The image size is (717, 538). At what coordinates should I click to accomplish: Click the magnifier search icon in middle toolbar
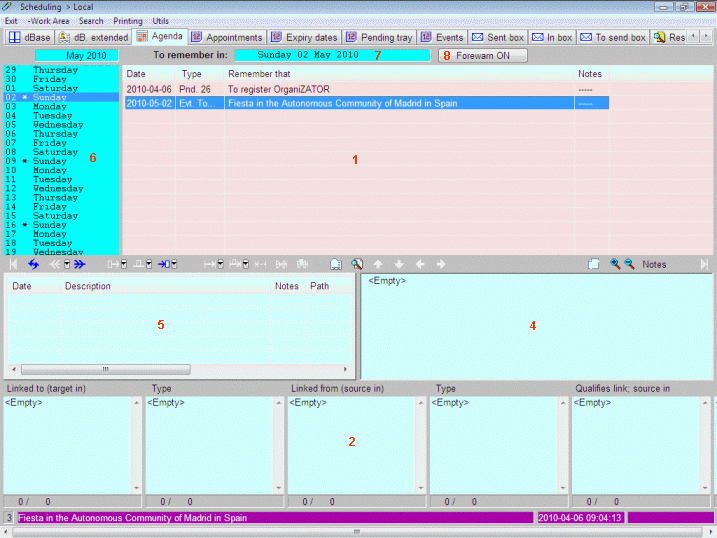click(356, 264)
